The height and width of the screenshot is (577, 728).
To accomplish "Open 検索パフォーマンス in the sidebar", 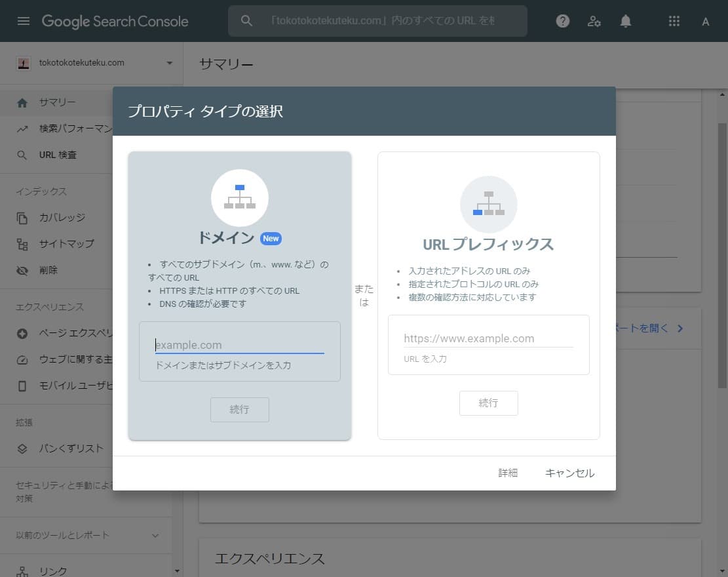I will click(56, 129).
